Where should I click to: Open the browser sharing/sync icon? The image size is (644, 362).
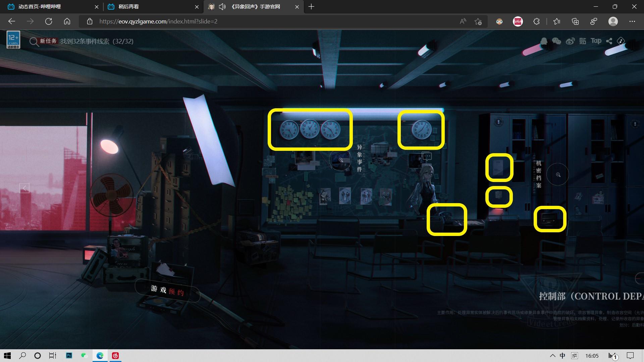pyautogui.click(x=594, y=21)
